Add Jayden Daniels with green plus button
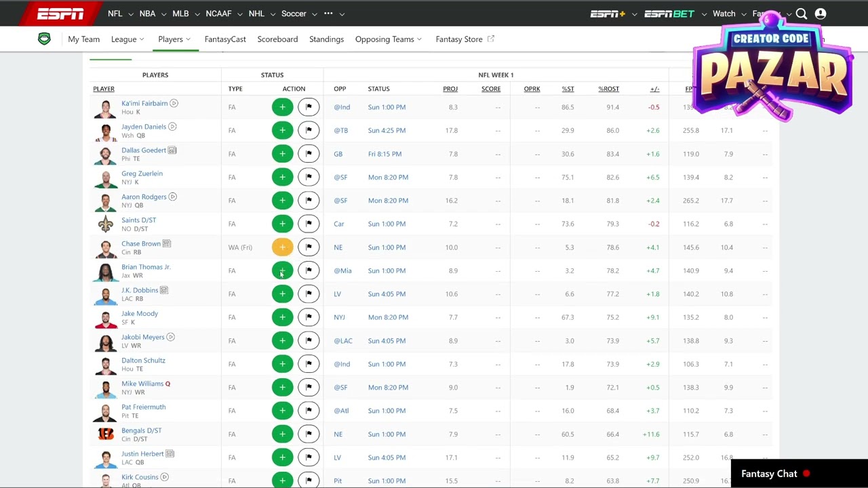868x488 pixels. 282,130
